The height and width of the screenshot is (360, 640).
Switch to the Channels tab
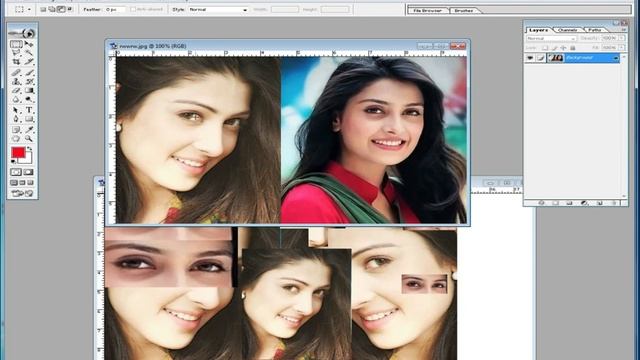point(568,30)
